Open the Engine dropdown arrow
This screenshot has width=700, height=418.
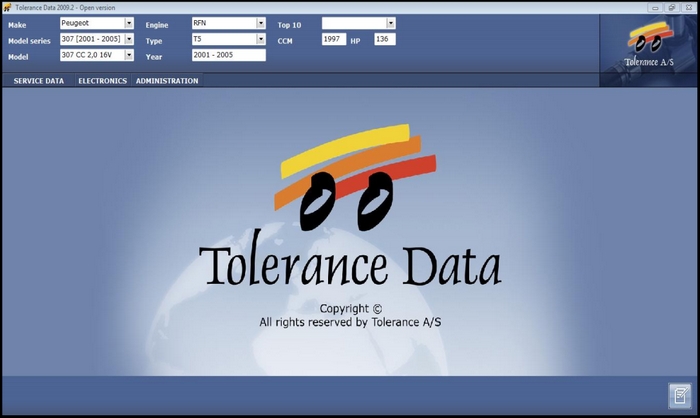pyautogui.click(x=261, y=23)
